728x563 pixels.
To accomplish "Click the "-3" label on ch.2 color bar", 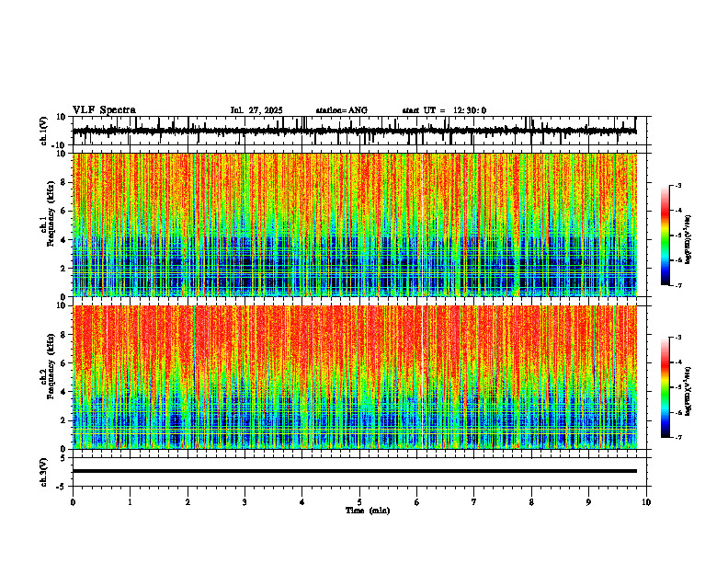I will (x=677, y=338).
